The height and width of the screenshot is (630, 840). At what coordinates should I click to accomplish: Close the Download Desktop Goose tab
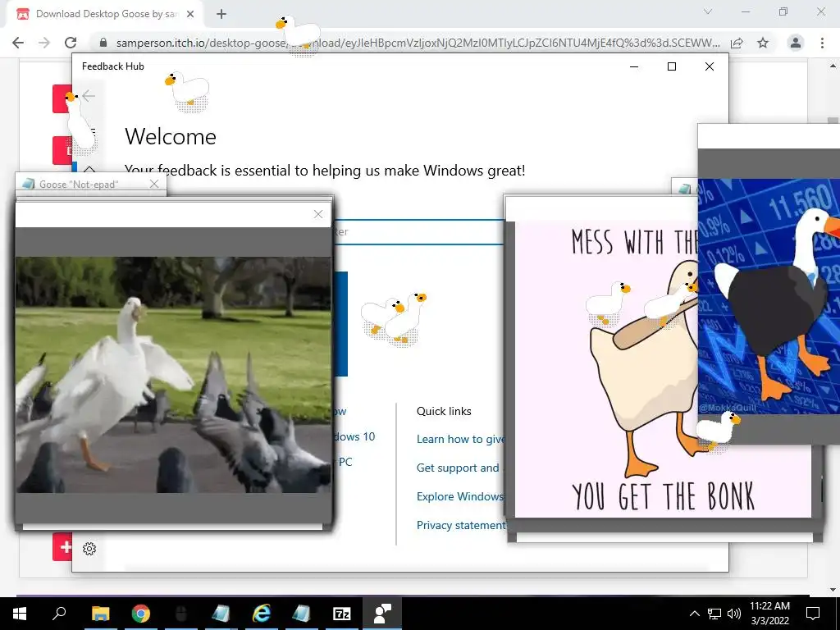(x=190, y=14)
